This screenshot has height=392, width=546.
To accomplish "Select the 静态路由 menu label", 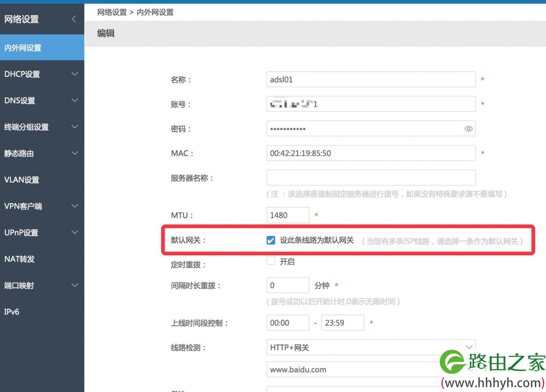I will 19,153.
